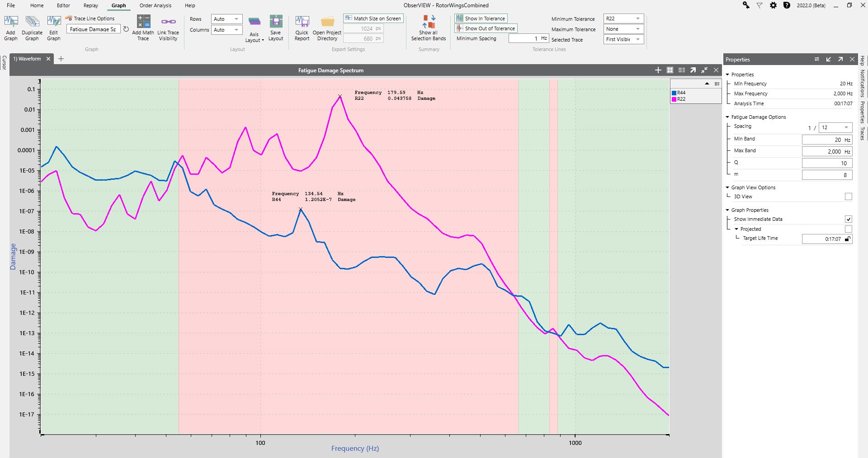Image resolution: width=868 pixels, height=458 pixels.
Task: Open Trace Line Options
Action: tap(90, 19)
